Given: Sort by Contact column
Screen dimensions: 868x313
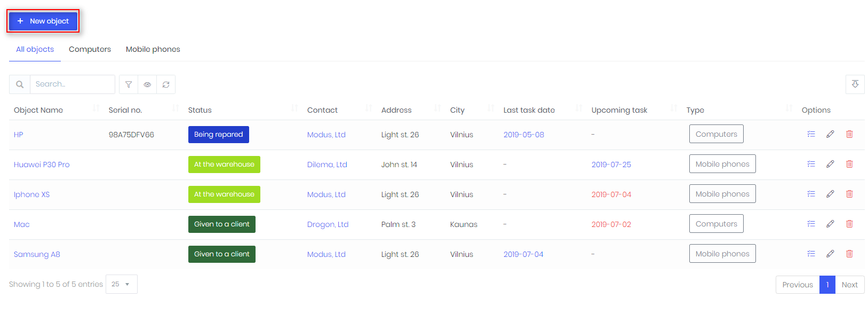Looking at the screenshot, I should click(340, 109).
